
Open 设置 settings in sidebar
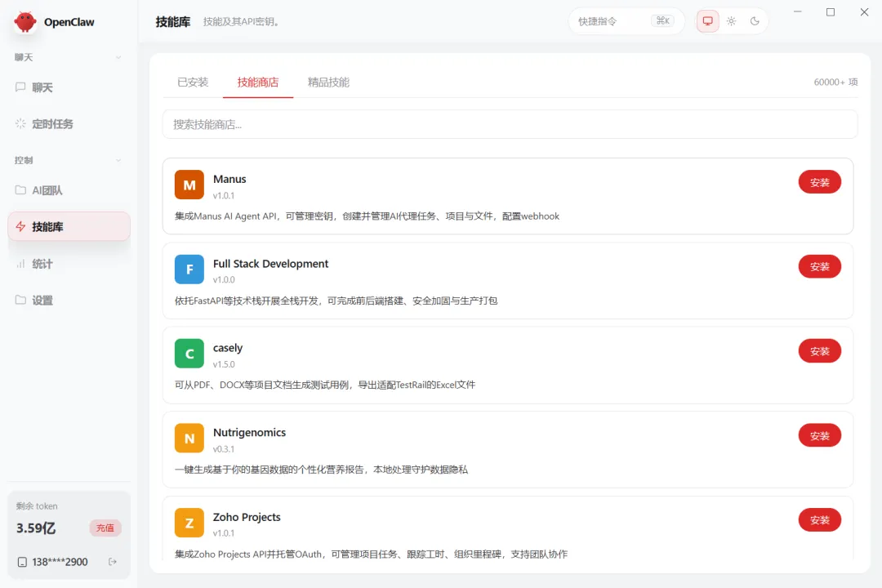coord(69,300)
